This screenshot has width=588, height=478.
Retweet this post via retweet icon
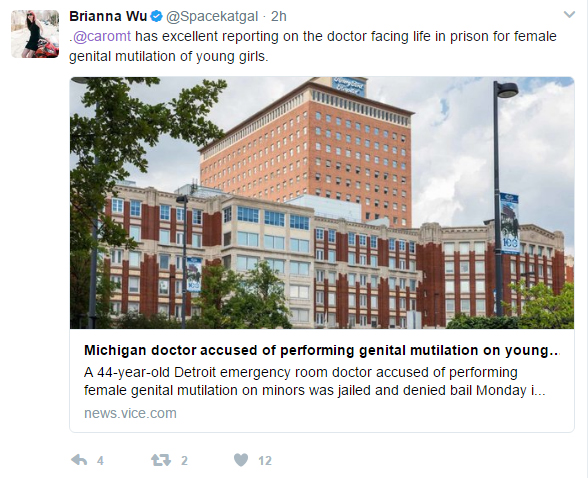[161, 460]
